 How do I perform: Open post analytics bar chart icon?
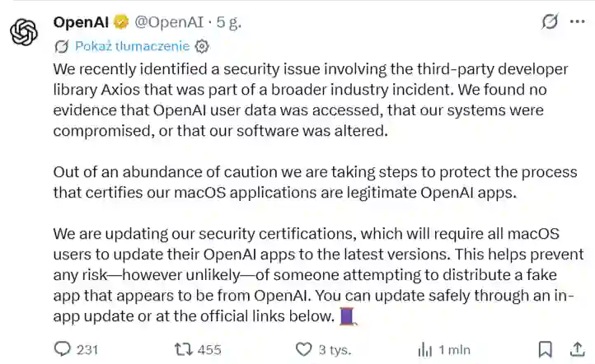(424, 348)
